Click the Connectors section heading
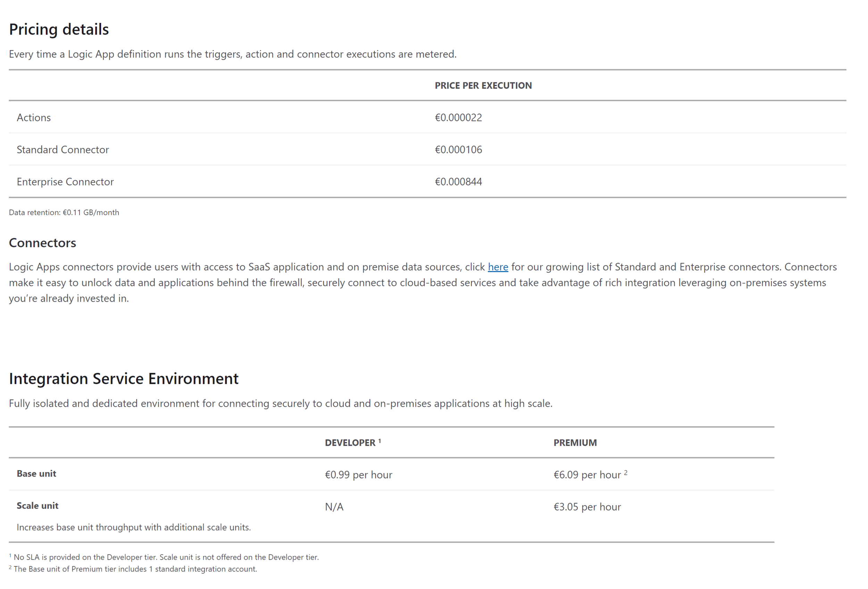This screenshot has width=868, height=589. point(42,243)
